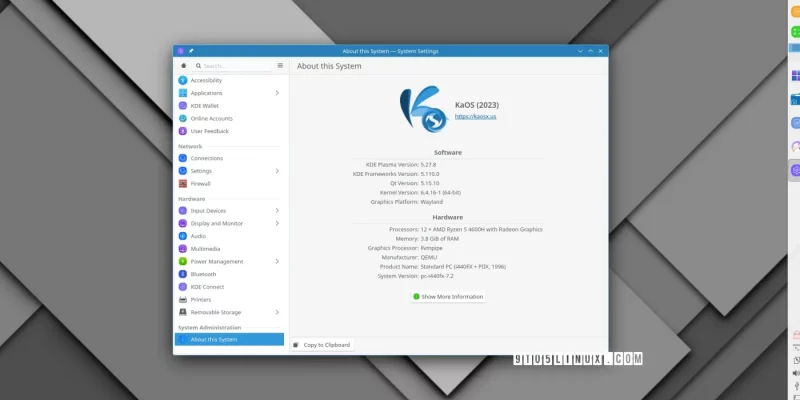
Task: Open Printers via its printer icon
Action: [x=183, y=299]
